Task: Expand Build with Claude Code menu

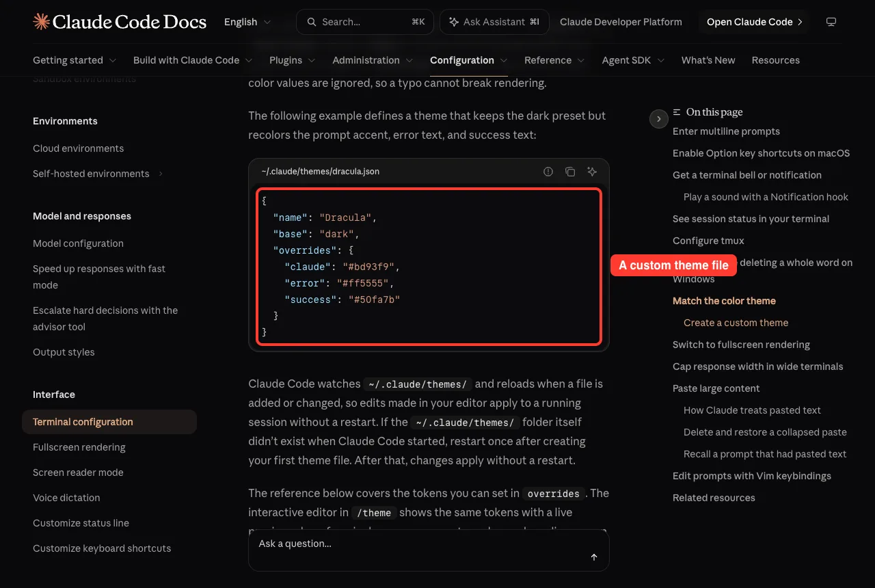Action: pos(193,60)
